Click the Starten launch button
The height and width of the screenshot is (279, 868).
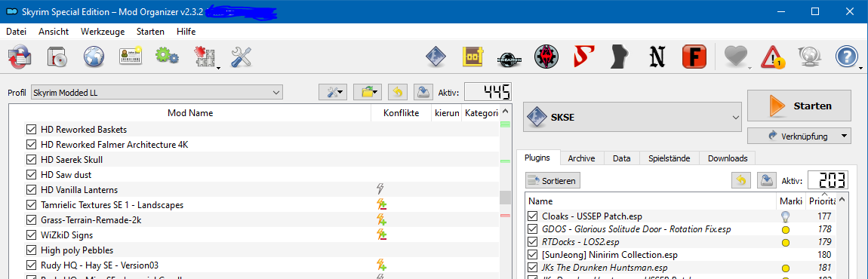(799, 105)
